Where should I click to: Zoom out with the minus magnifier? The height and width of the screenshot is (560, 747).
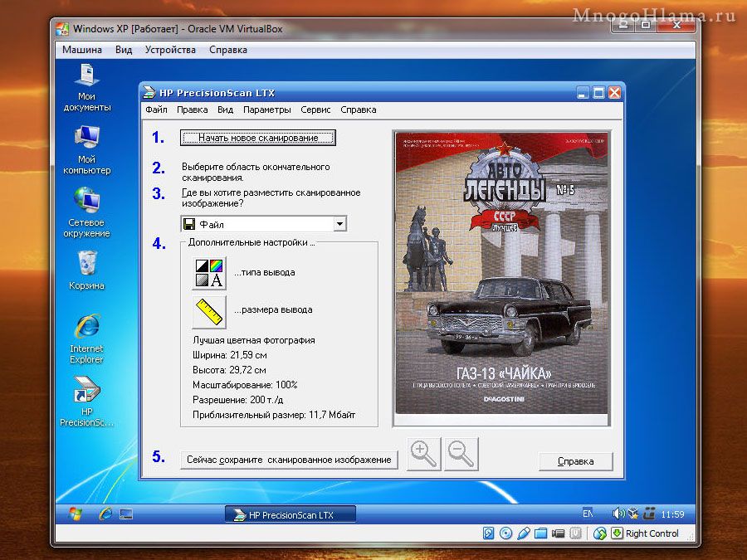pyautogui.click(x=461, y=455)
